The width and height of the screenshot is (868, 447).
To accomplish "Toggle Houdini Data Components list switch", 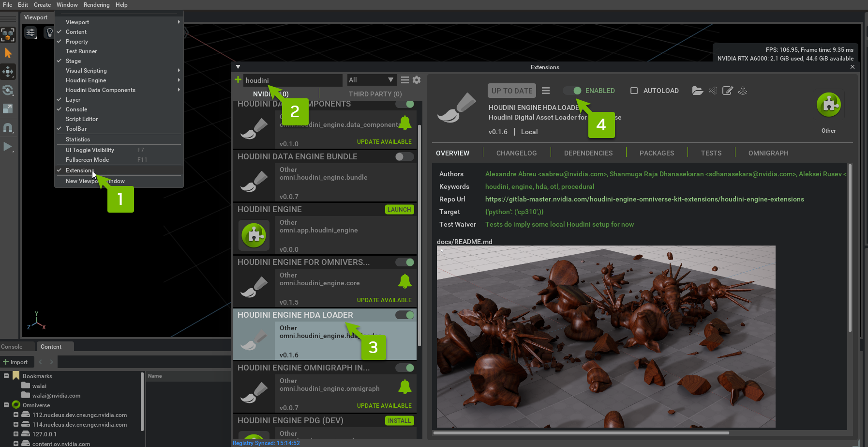I will tap(404, 104).
